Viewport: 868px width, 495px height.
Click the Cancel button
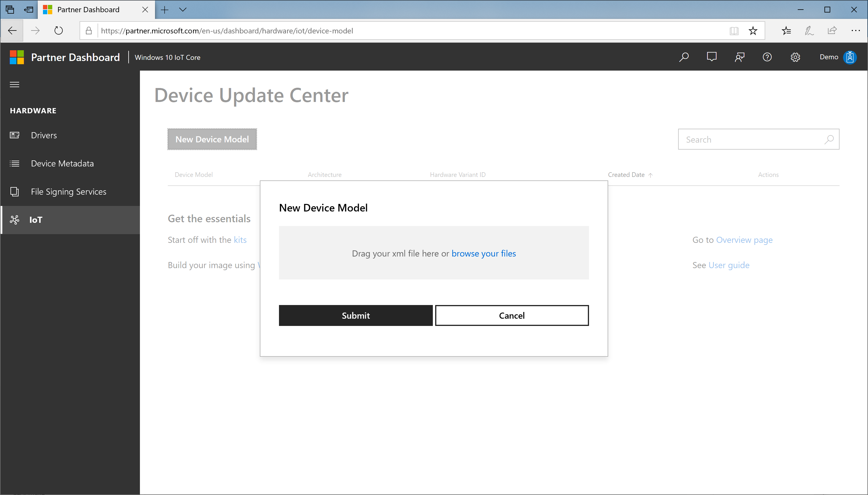(x=512, y=315)
